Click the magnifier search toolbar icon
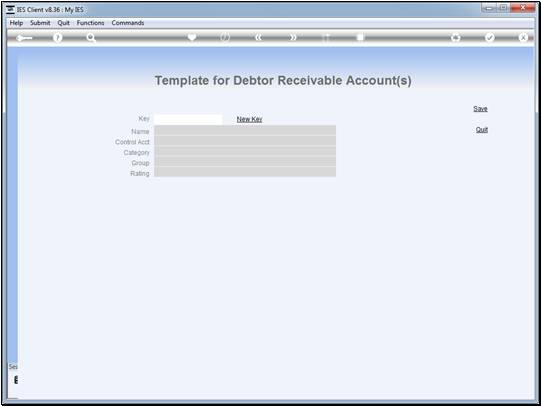Viewport: 541px width, 406px height. [91, 38]
